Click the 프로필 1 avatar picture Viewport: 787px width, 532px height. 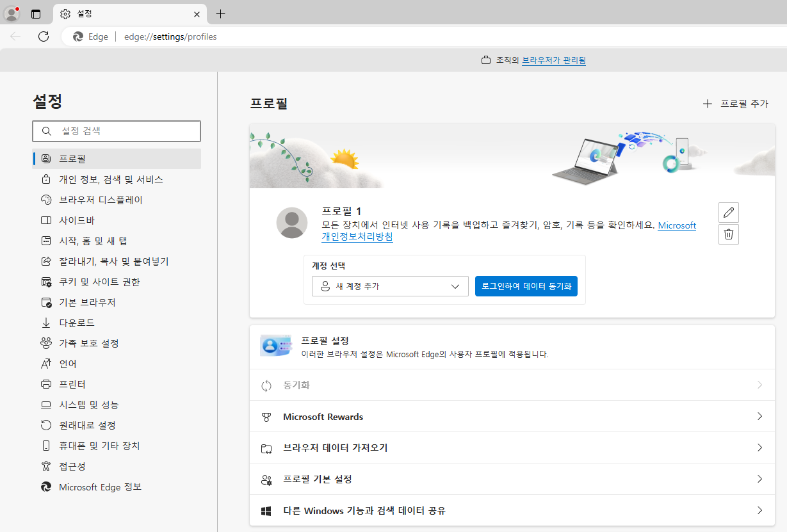(x=292, y=223)
